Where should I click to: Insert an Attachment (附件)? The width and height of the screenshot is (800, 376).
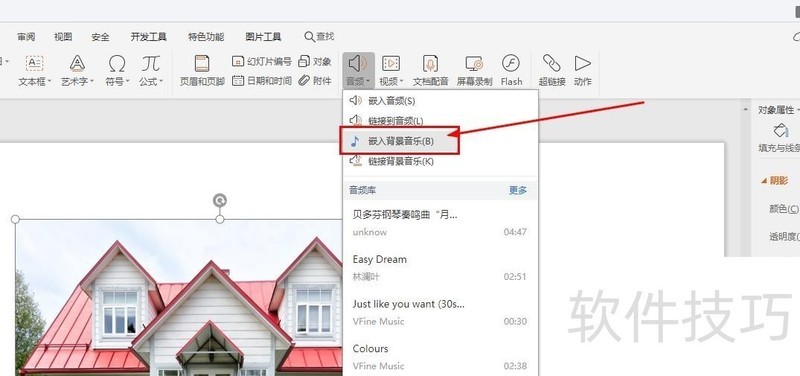tap(315, 81)
